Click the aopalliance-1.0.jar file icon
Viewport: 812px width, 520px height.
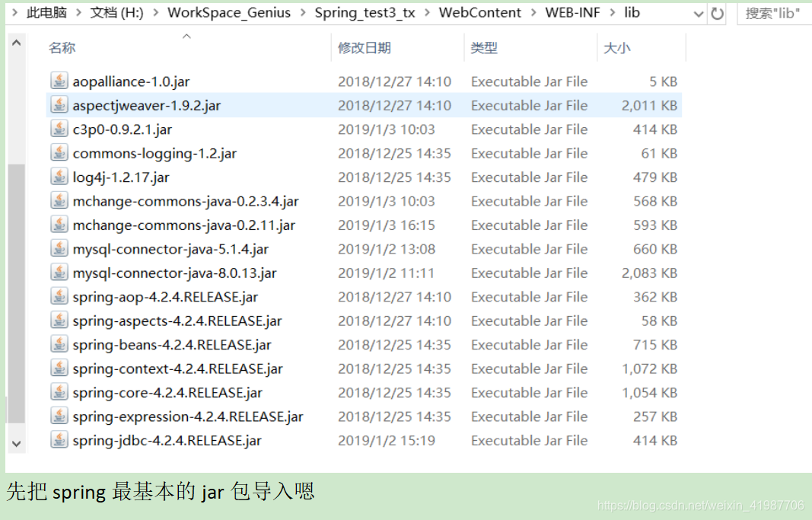click(59, 81)
